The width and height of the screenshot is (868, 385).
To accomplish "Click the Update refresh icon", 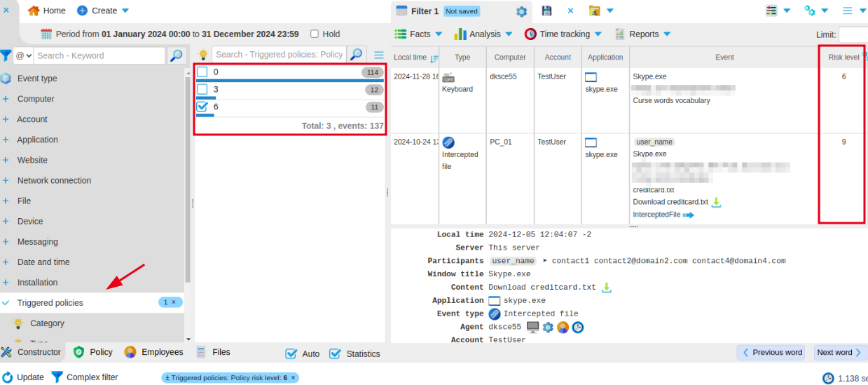I will click(x=8, y=377).
